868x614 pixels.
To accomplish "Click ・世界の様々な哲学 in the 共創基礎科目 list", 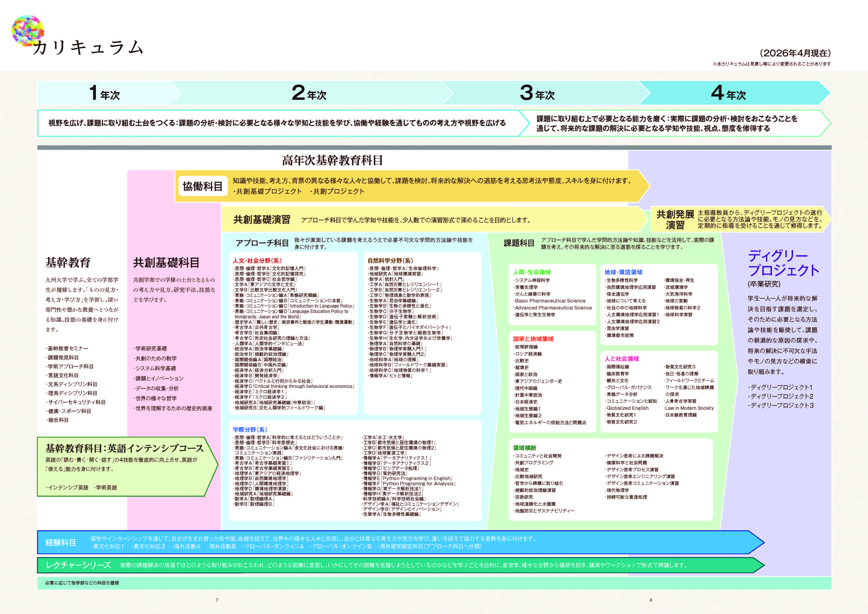I will [155, 399].
